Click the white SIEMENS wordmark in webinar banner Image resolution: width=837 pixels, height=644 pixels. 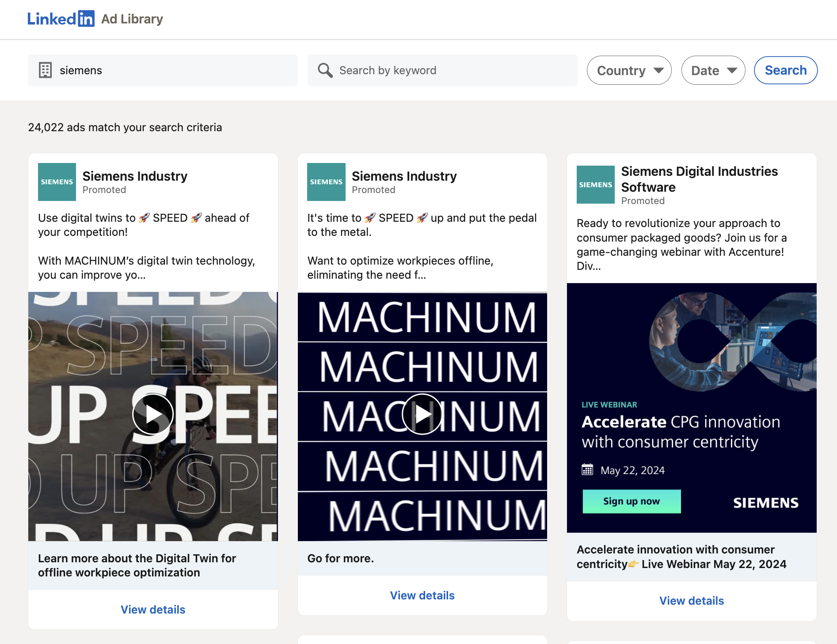(765, 503)
